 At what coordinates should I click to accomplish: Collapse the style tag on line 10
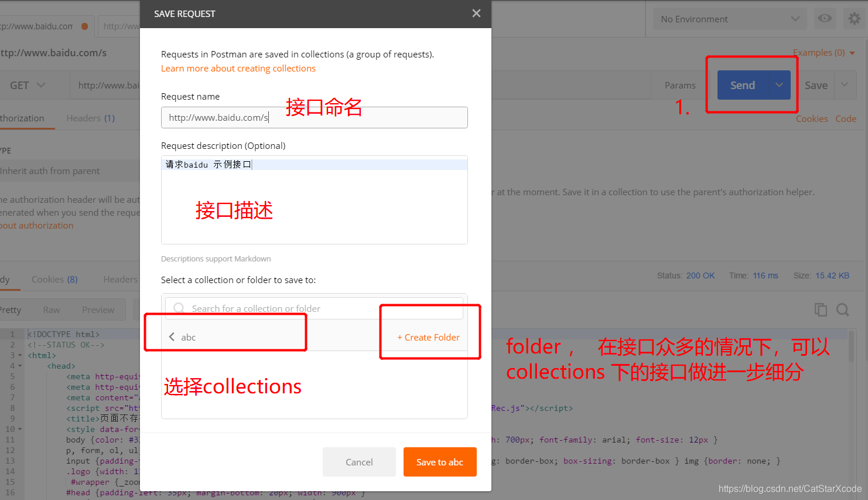click(x=20, y=429)
